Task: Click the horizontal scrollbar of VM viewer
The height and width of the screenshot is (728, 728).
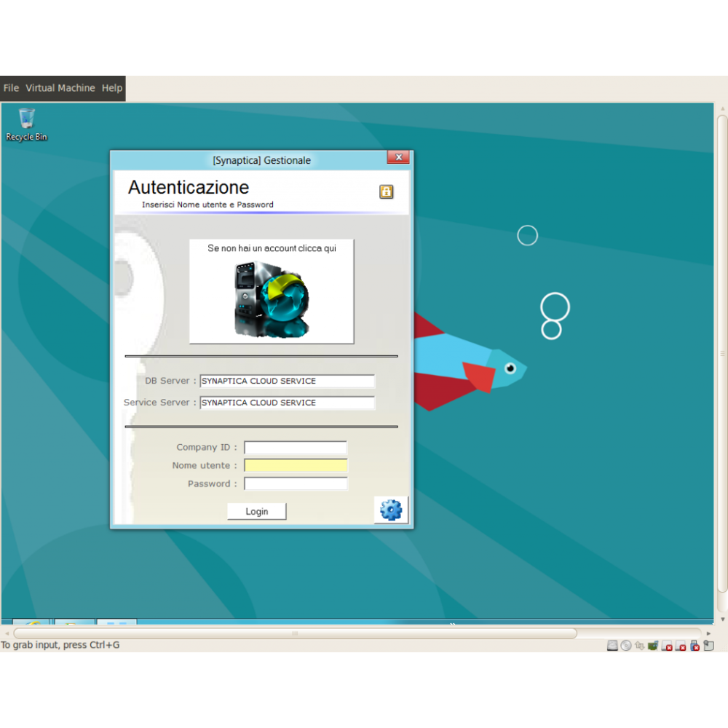Action: click(295, 633)
